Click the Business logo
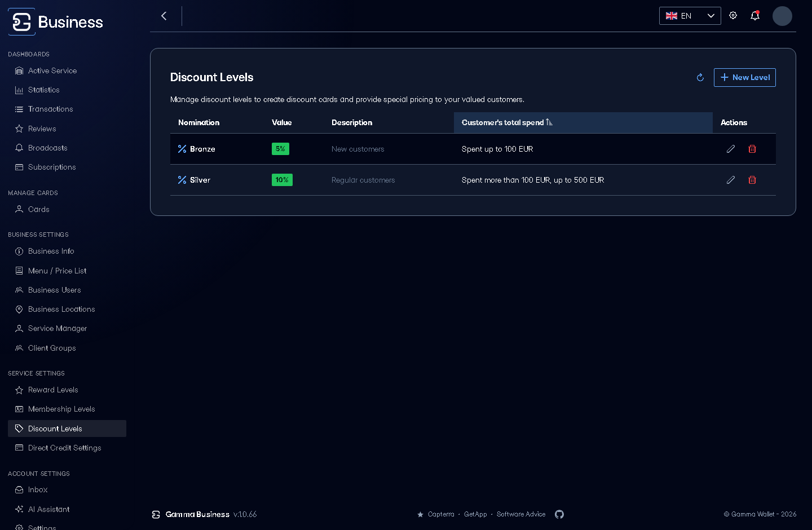The width and height of the screenshot is (812, 530). (56, 22)
